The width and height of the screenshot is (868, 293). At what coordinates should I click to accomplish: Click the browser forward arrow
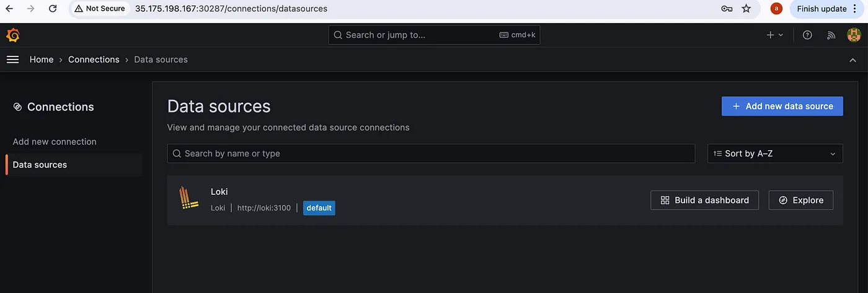pos(31,9)
